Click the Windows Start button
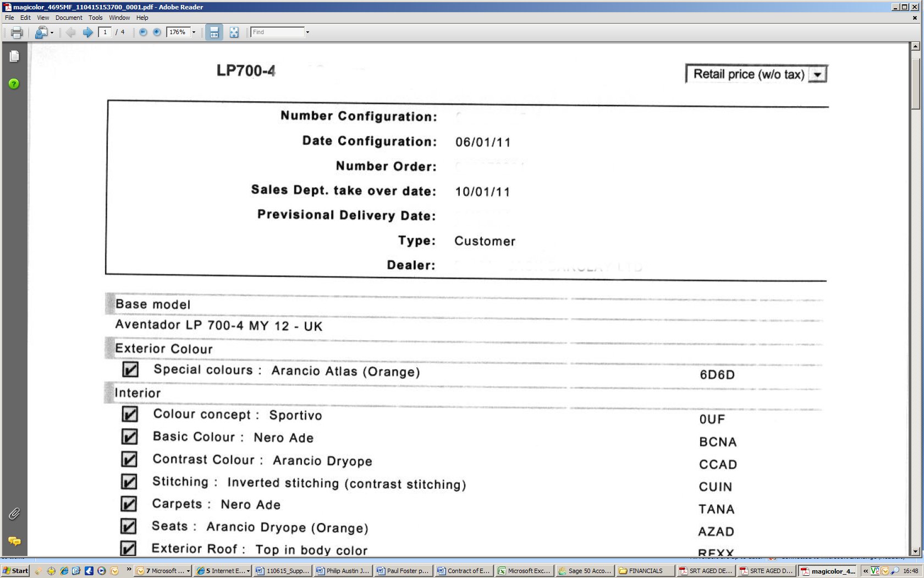 [x=15, y=571]
